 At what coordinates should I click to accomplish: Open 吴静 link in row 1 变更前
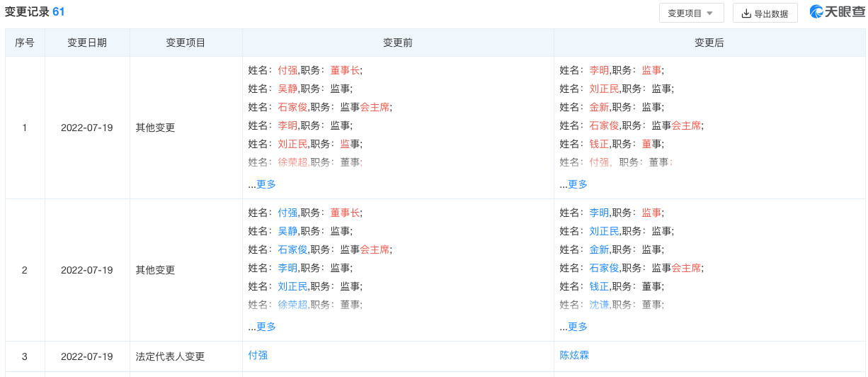(287, 89)
